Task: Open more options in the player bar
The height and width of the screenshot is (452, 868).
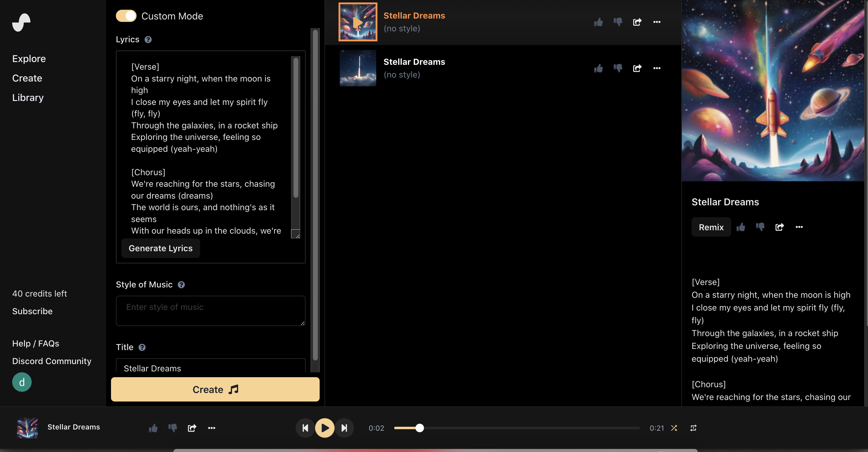Action: 212,428
